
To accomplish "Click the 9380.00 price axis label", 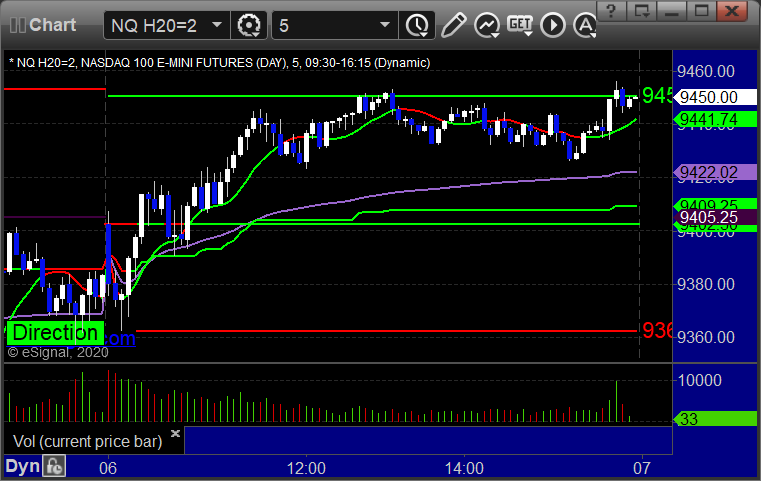I will [706, 284].
